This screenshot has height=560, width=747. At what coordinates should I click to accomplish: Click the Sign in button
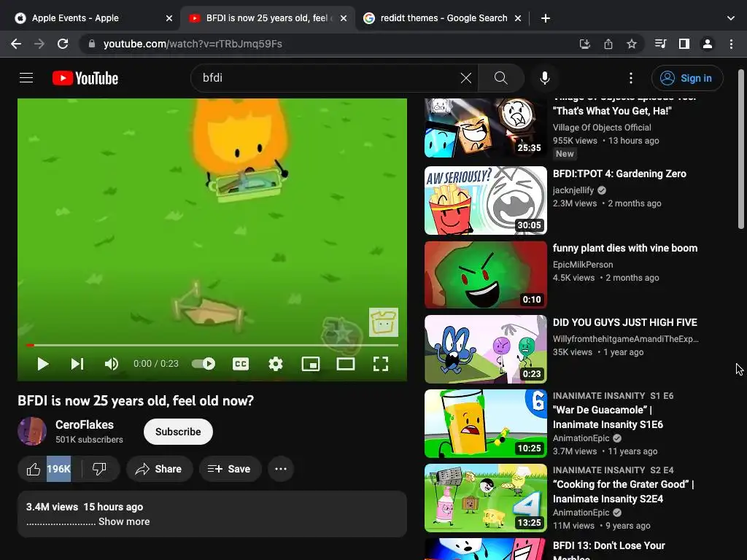(687, 78)
